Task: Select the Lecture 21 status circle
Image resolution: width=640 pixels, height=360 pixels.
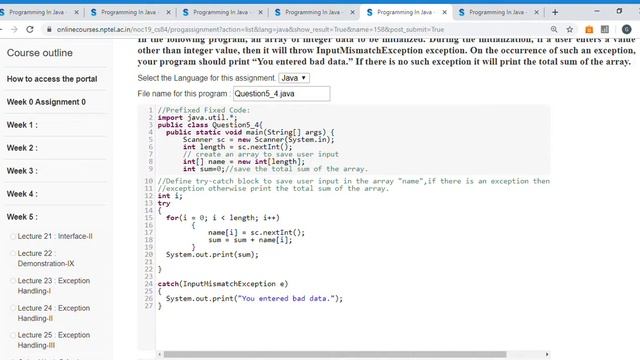Action: [x=13, y=236]
